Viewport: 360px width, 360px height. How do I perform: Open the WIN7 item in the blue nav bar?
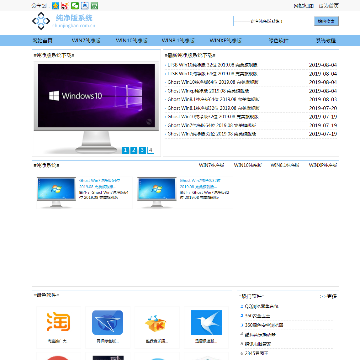point(86,41)
